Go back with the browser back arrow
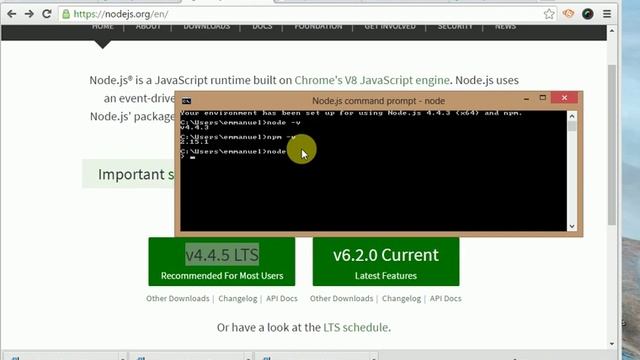 (x=11, y=14)
